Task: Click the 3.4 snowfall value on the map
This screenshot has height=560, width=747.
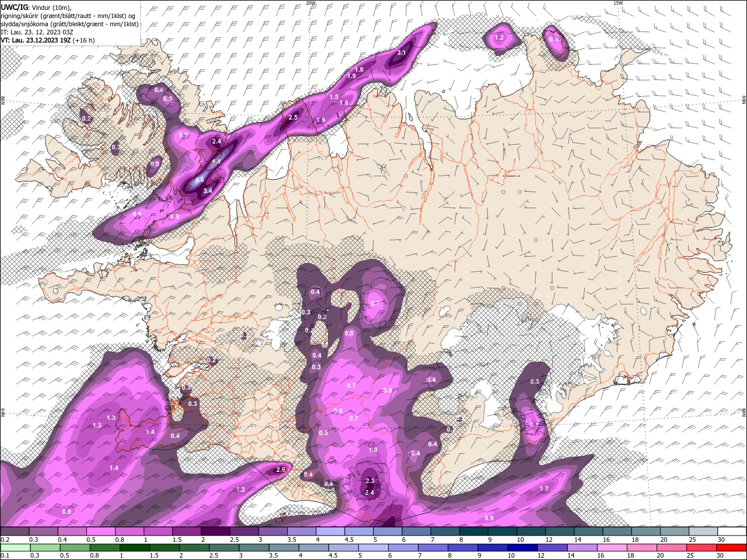Action: (x=207, y=191)
